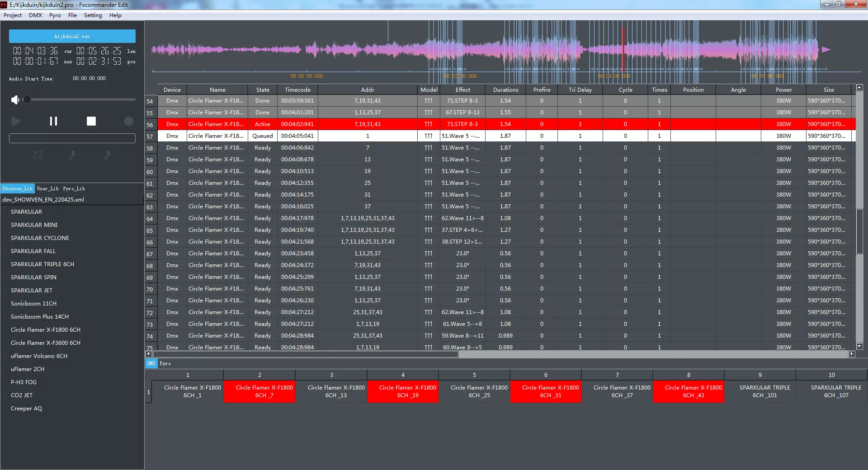The width and height of the screenshot is (868, 470).
Task: Mute audio via the speaker icon
Action: pos(15,99)
